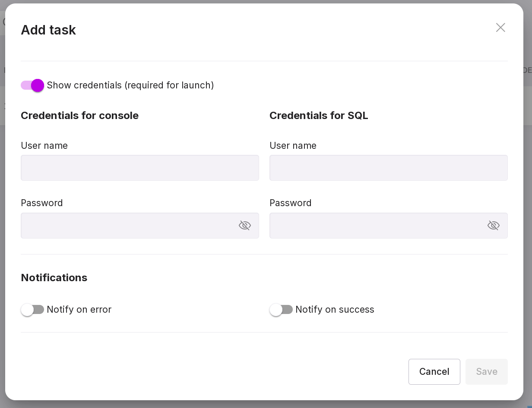Click the 'Add task' dialog title

click(x=48, y=30)
